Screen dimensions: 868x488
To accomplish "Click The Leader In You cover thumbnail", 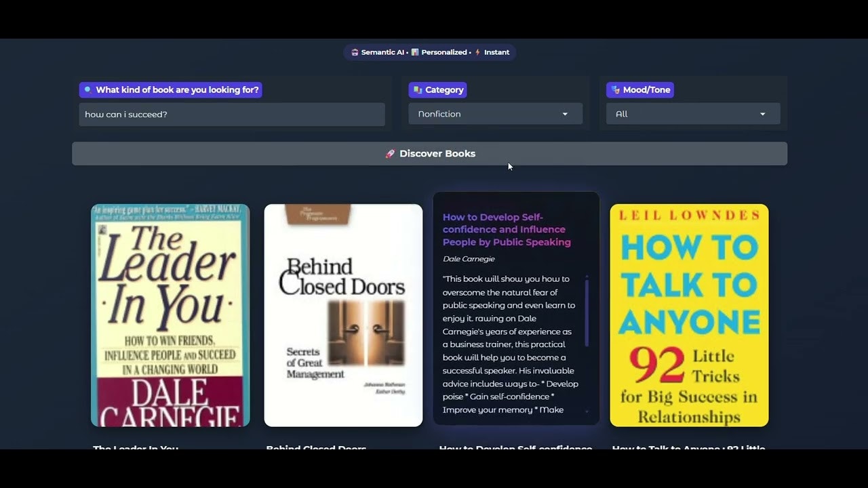I will (170, 315).
